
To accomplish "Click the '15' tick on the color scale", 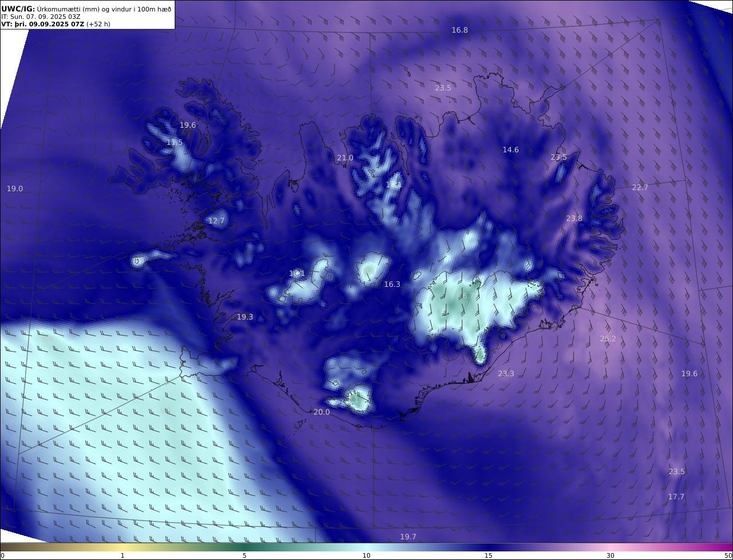I will coord(488,556).
